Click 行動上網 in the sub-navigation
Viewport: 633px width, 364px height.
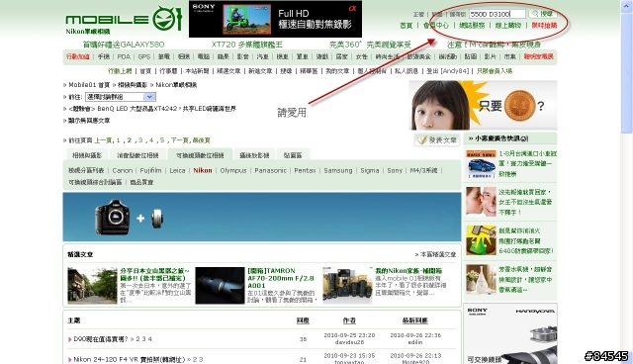120,71
